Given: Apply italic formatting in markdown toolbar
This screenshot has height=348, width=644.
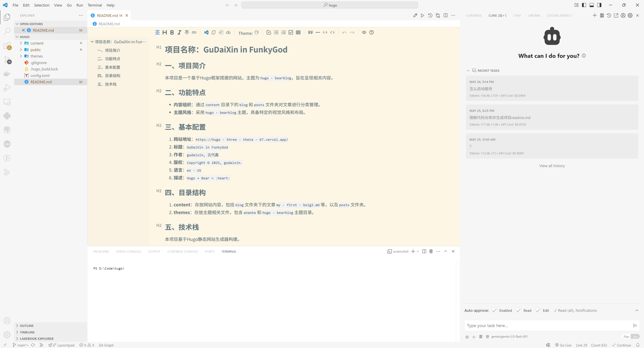Looking at the screenshot, I should click(179, 33).
